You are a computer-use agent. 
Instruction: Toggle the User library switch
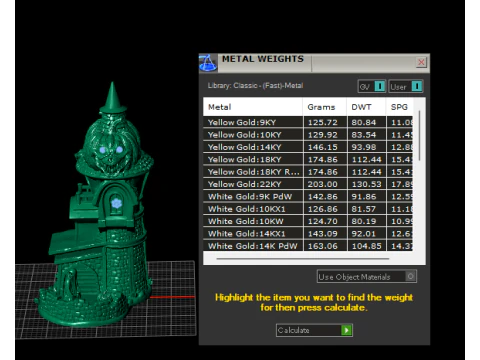[x=406, y=86]
